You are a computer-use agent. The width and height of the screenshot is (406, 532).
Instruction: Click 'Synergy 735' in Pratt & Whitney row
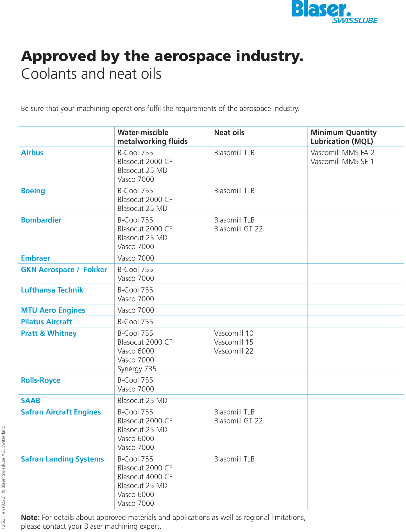[x=137, y=369]
